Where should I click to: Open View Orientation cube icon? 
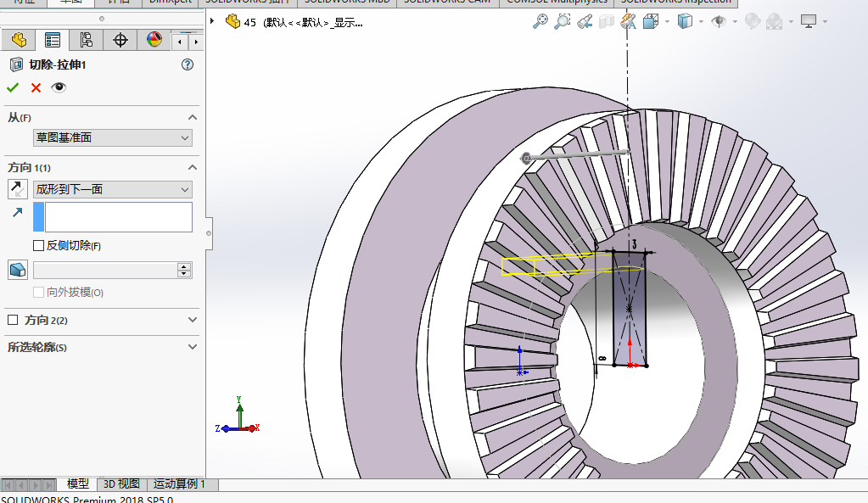pos(651,21)
